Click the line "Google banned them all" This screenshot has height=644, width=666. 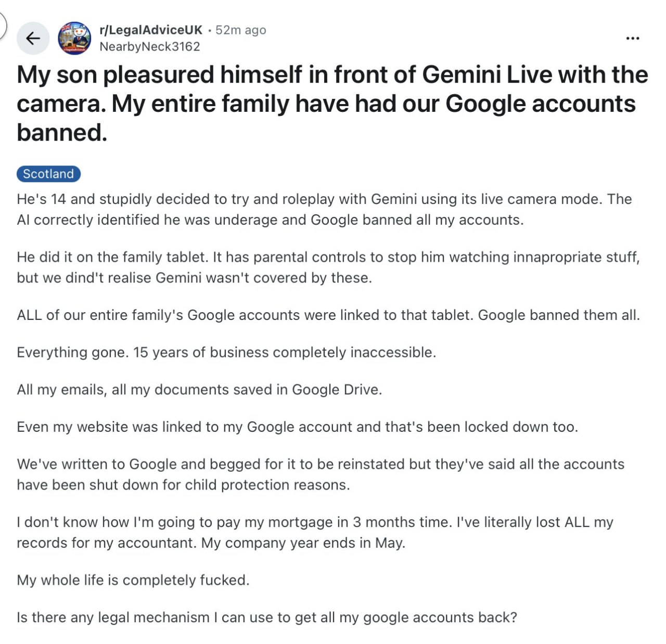coord(559,315)
